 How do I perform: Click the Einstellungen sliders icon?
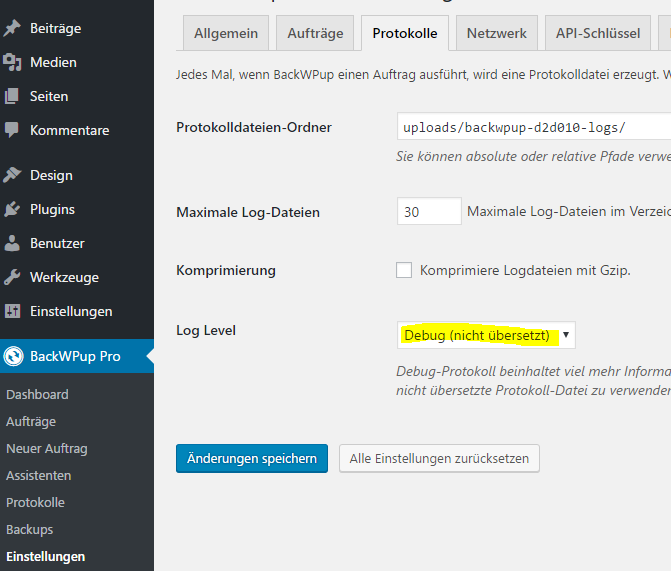click(x=12, y=311)
